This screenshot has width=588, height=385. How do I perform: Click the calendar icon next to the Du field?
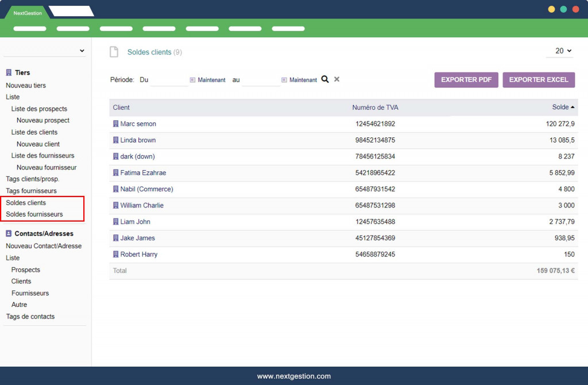pos(192,80)
